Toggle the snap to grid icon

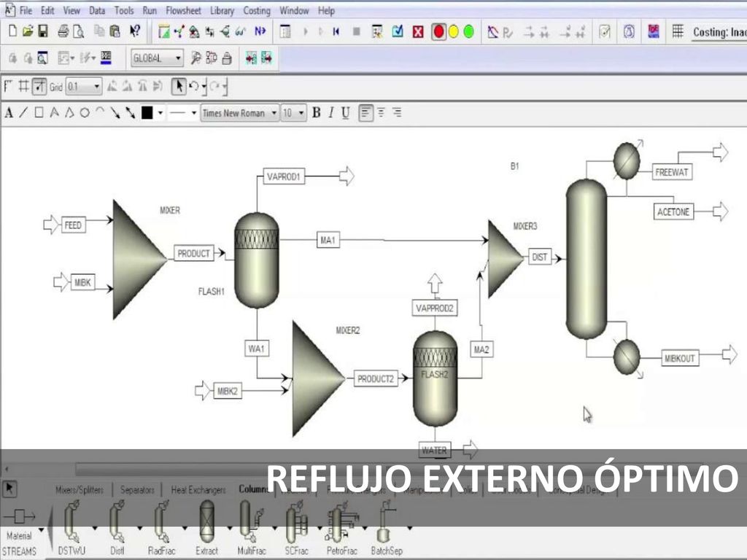pyautogui.click(x=39, y=87)
